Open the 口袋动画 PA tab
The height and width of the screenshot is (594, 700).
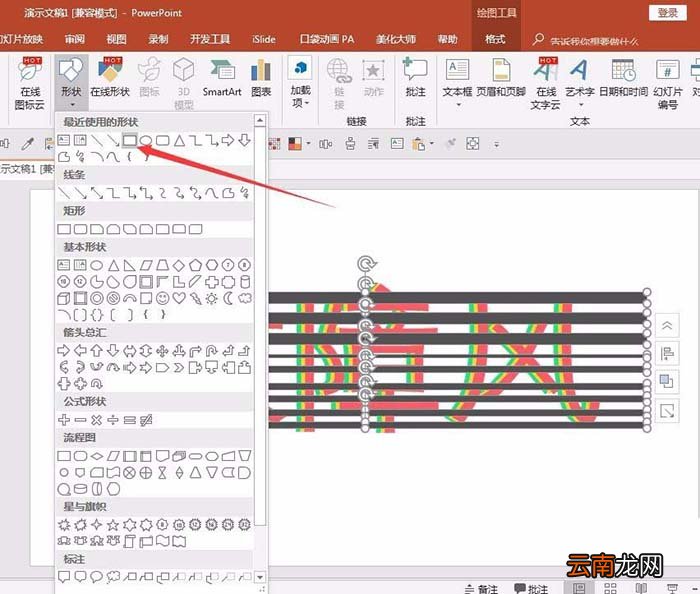327,39
